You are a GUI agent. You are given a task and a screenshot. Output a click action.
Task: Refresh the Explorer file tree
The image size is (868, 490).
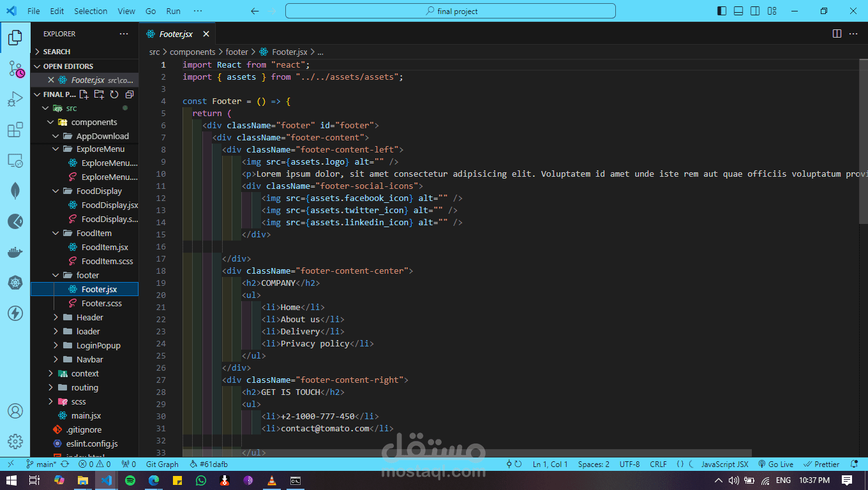[x=114, y=94]
